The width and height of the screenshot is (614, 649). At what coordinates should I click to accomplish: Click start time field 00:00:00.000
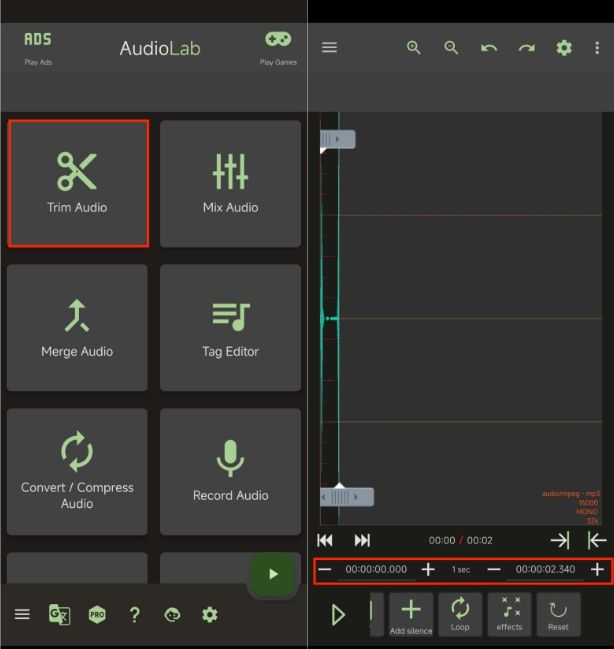(376, 570)
